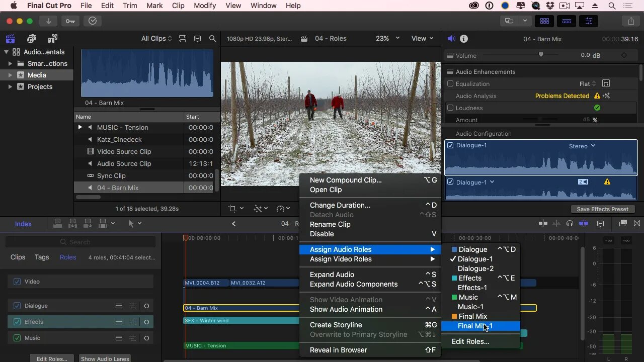The width and height of the screenshot is (644, 362).
Task: Click the Edit Roles... button
Action: click(x=52, y=359)
